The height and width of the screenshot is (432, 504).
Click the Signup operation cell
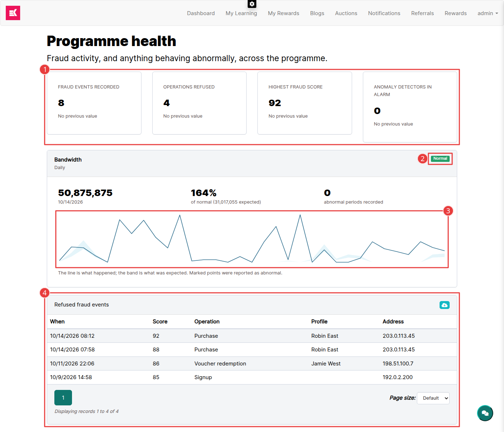[x=203, y=377]
